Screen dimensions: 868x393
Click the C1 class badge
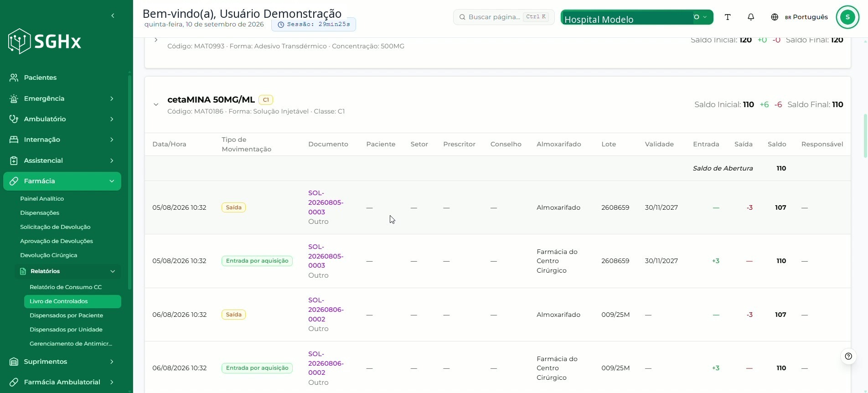266,100
